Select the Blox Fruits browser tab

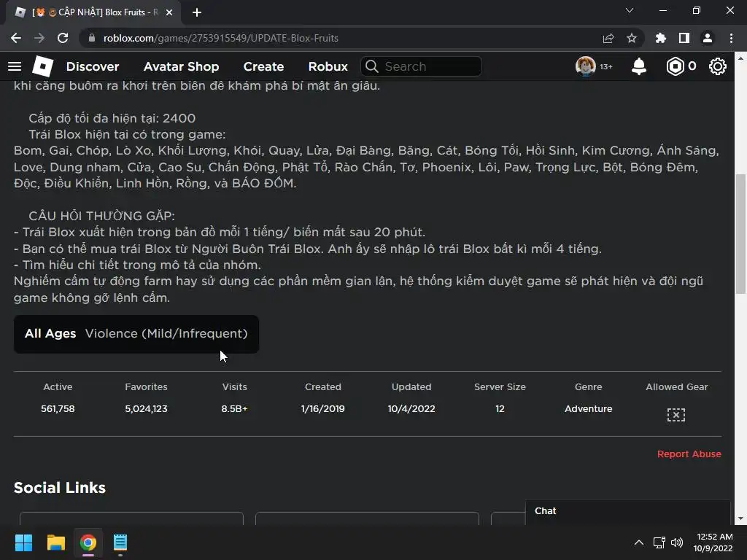pos(93,12)
